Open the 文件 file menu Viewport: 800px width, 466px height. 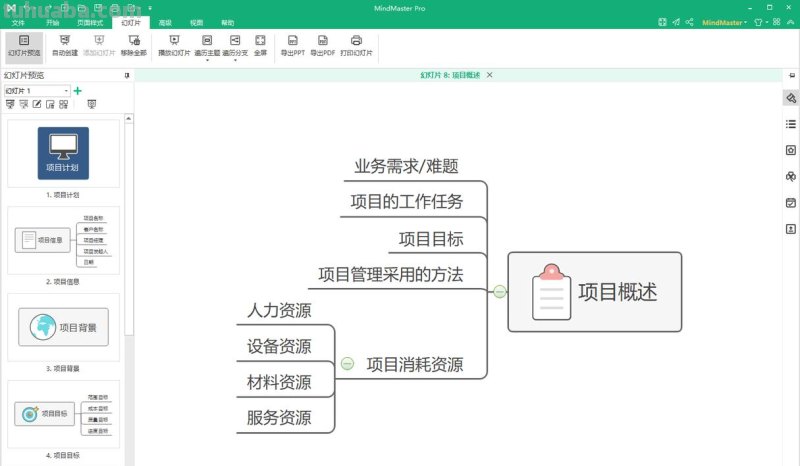point(18,23)
